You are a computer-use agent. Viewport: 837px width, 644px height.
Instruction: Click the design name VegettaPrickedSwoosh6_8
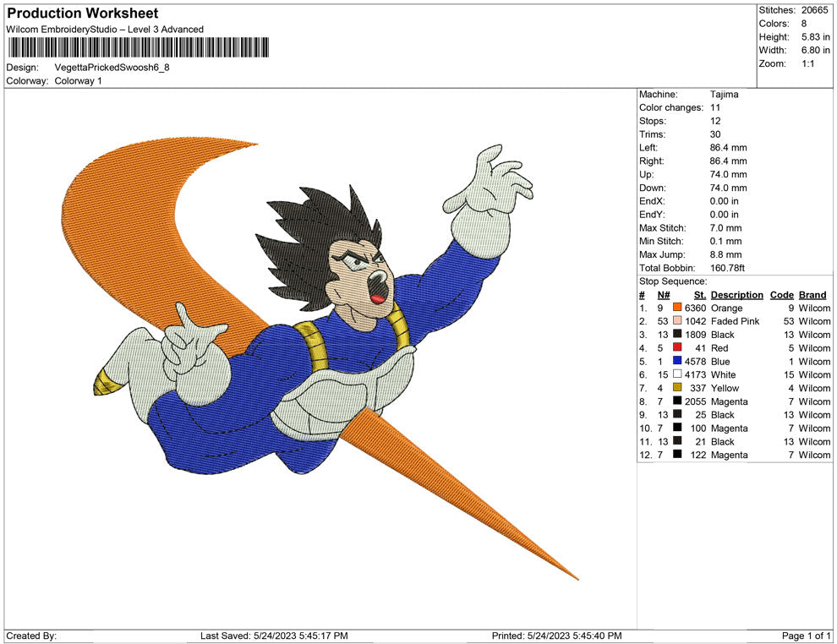click(x=112, y=68)
